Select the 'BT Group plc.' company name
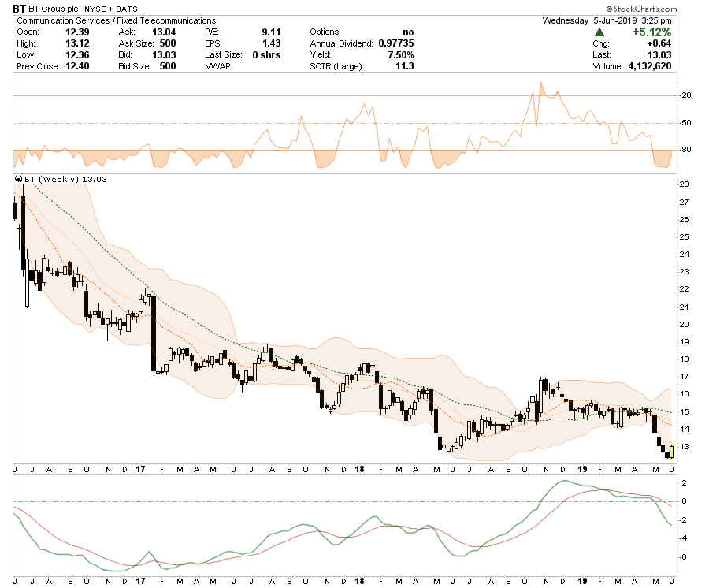This screenshot has width=709, height=588. pyautogui.click(x=54, y=9)
